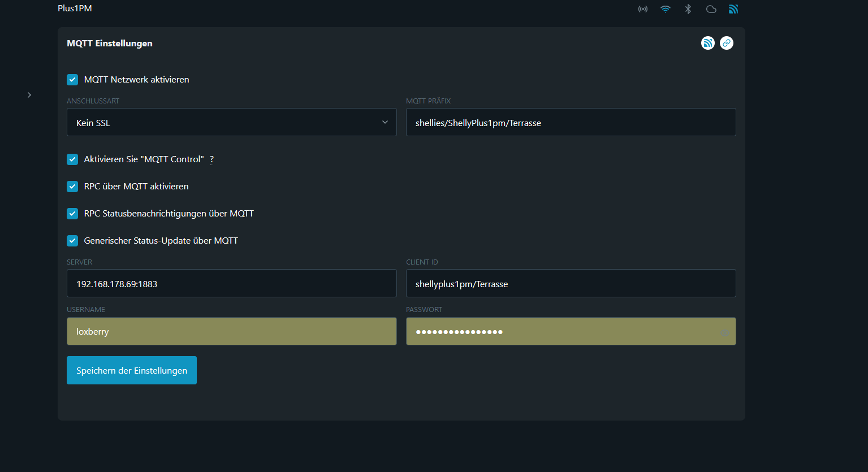Show password with the eye icon
The width and height of the screenshot is (868, 472).
[724, 333]
